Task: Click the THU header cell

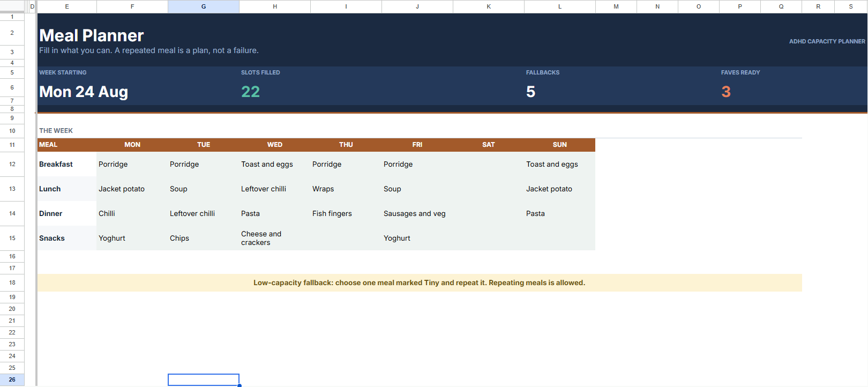Action: coord(346,145)
